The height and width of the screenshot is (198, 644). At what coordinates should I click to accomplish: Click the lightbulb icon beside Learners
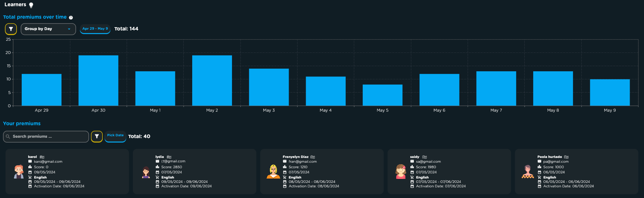pyautogui.click(x=31, y=5)
